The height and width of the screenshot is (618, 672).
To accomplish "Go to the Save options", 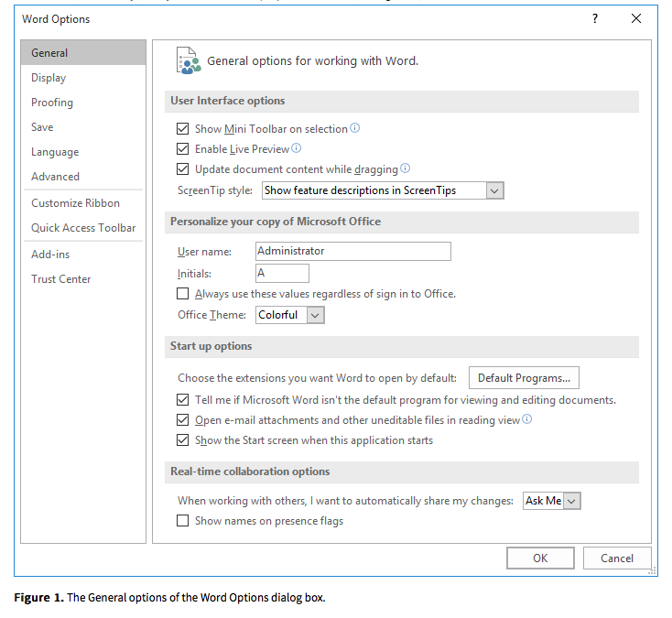I will coord(83,127).
